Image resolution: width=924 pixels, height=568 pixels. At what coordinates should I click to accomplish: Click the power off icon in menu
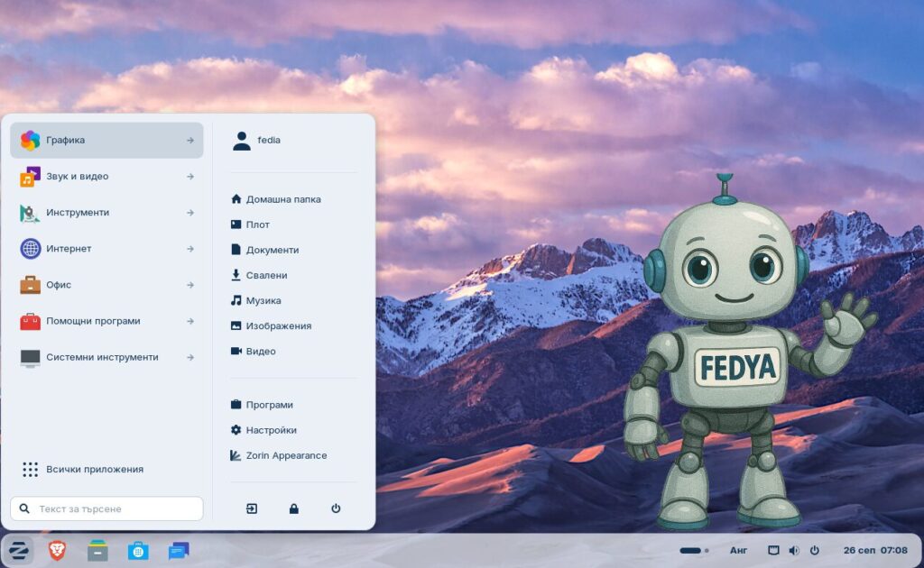coord(336,508)
